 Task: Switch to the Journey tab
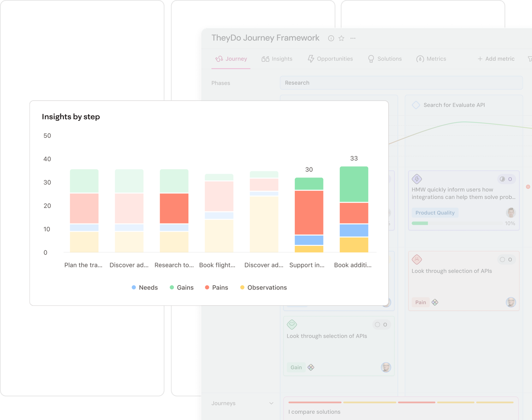click(231, 59)
